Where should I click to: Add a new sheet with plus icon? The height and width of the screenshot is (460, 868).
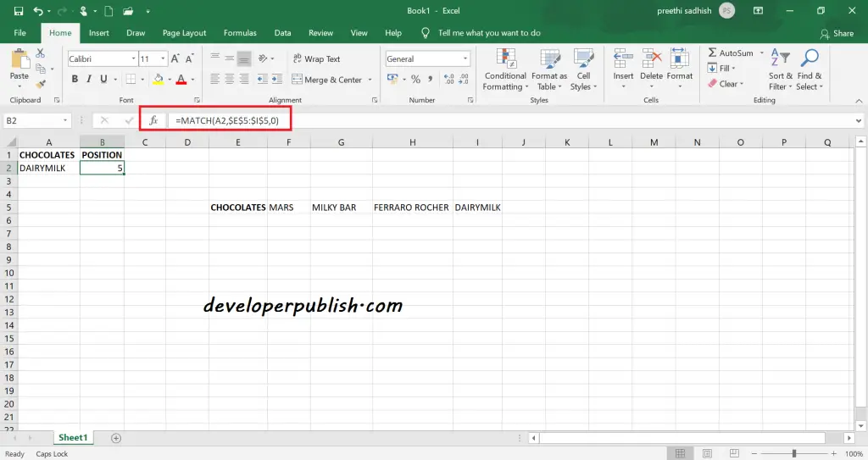115,438
